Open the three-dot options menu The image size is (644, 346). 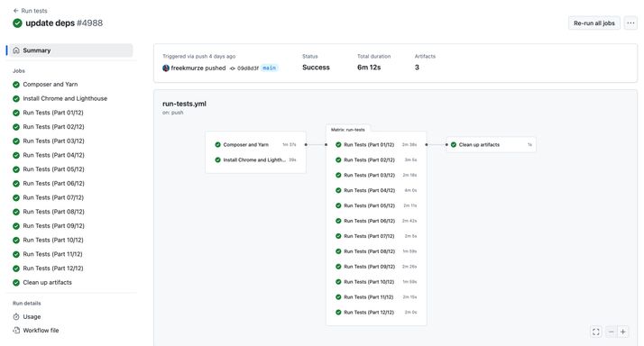pyautogui.click(x=630, y=23)
